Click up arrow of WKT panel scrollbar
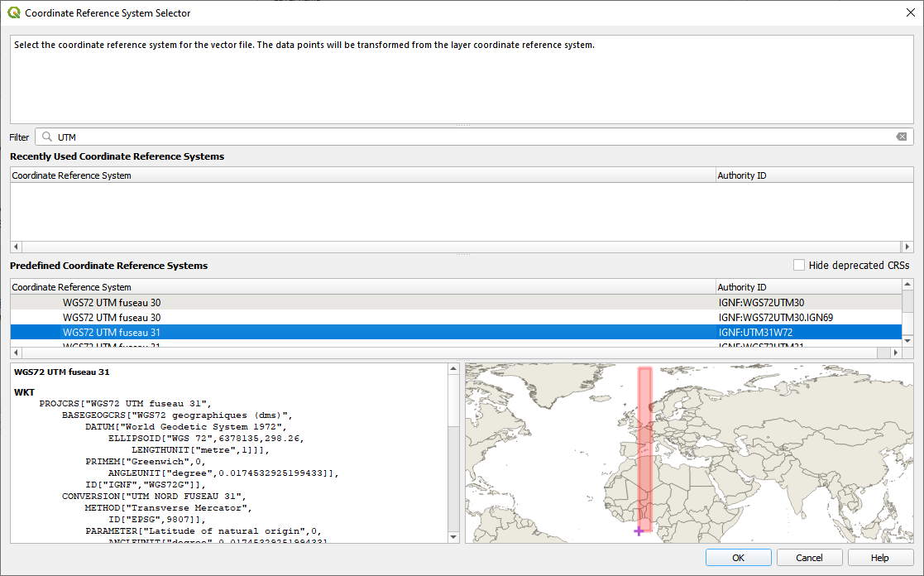924x576 pixels. click(453, 369)
